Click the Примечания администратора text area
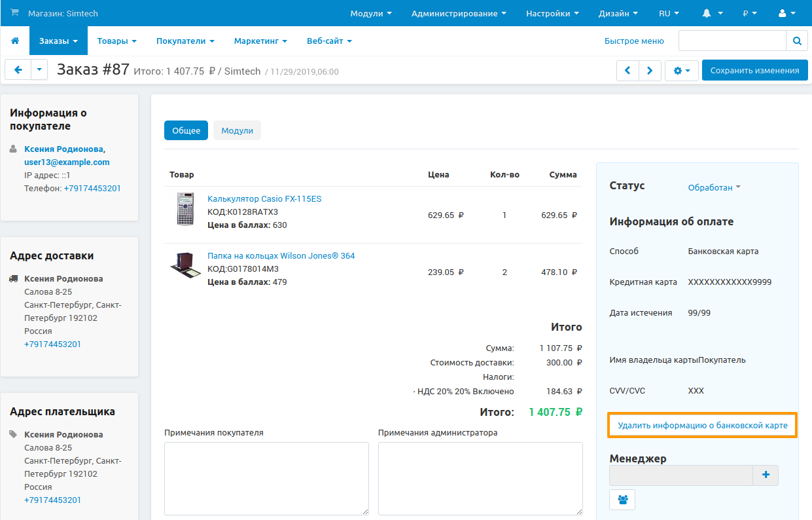 point(480,478)
